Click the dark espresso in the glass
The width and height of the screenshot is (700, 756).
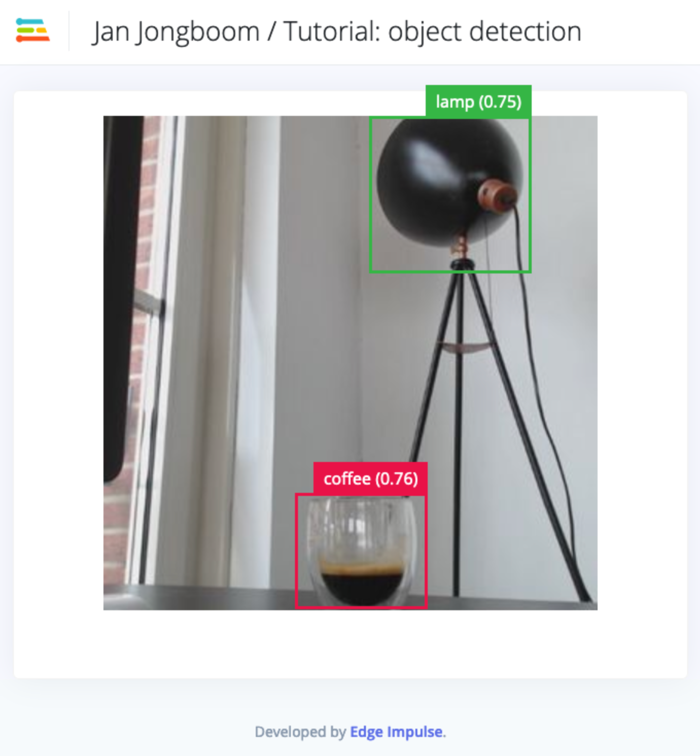pyautogui.click(x=362, y=587)
